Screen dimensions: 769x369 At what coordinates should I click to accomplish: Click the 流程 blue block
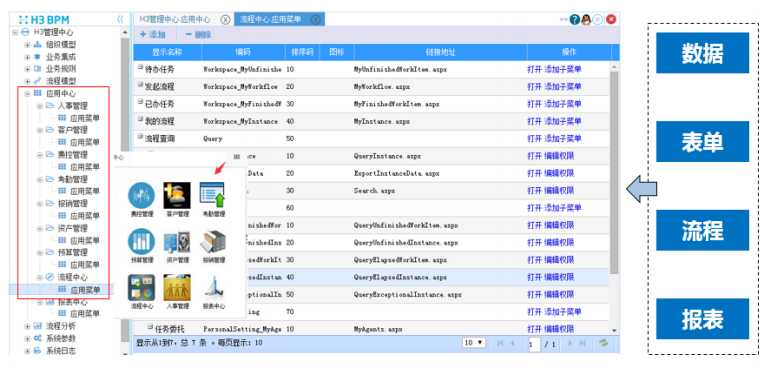click(702, 230)
